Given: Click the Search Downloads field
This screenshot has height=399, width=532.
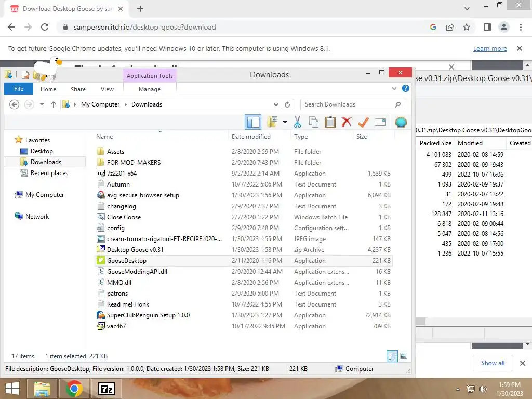Looking at the screenshot, I should pyautogui.click(x=353, y=104).
